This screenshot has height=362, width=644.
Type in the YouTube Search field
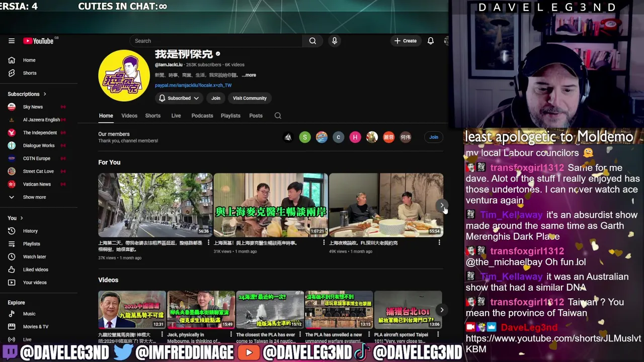(216, 41)
